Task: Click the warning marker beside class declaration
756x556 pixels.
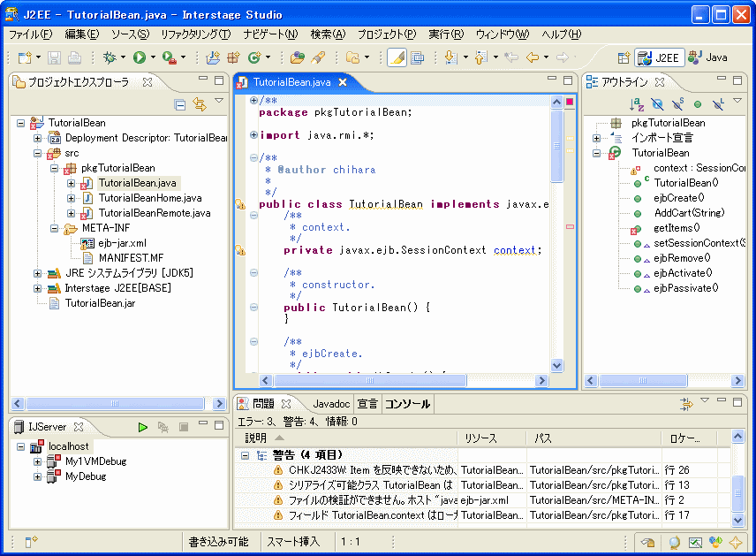Action: pos(240,205)
